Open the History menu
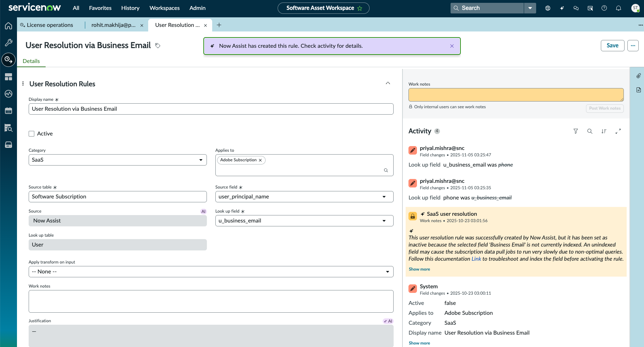This screenshot has width=644, height=347. (130, 8)
